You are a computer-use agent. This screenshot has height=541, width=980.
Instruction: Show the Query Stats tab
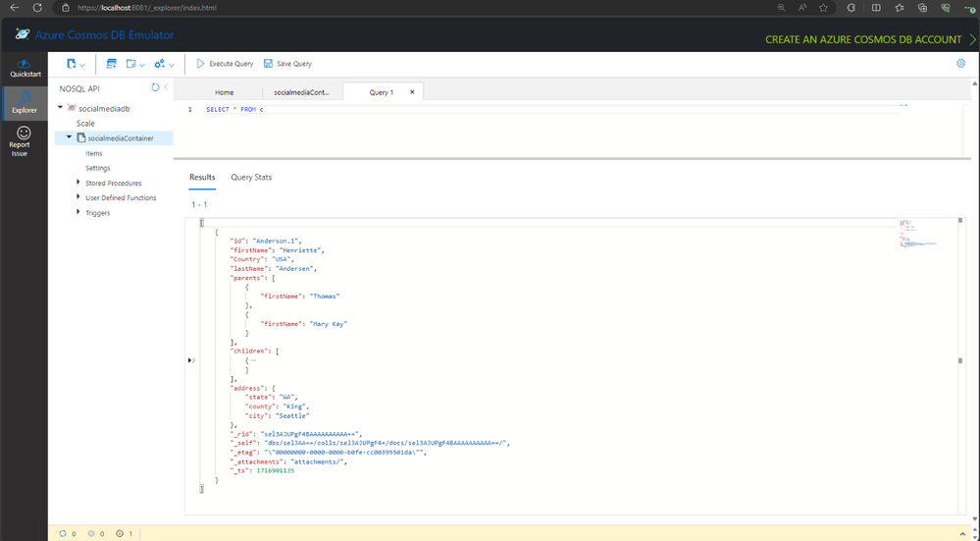pos(251,177)
